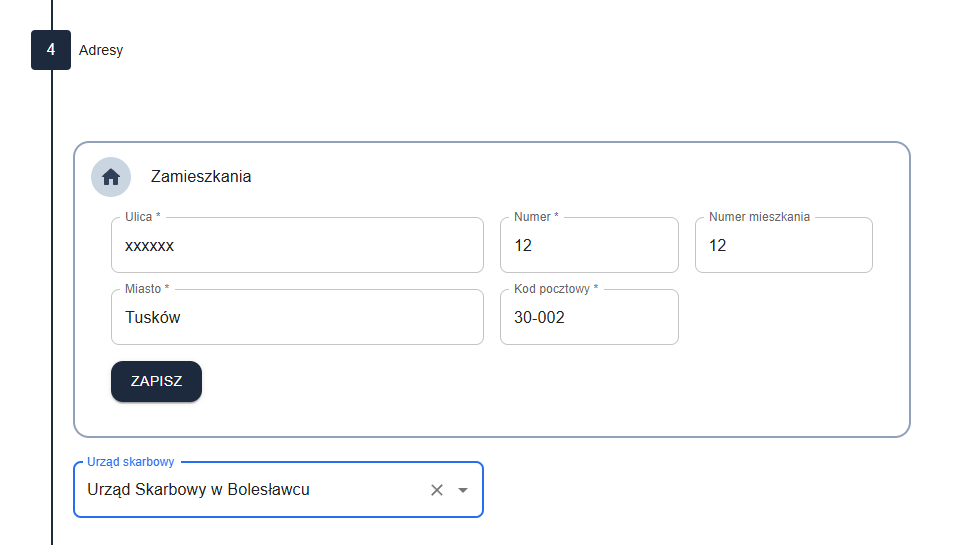
Task: Click the Ulica field label
Action: [x=143, y=217]
